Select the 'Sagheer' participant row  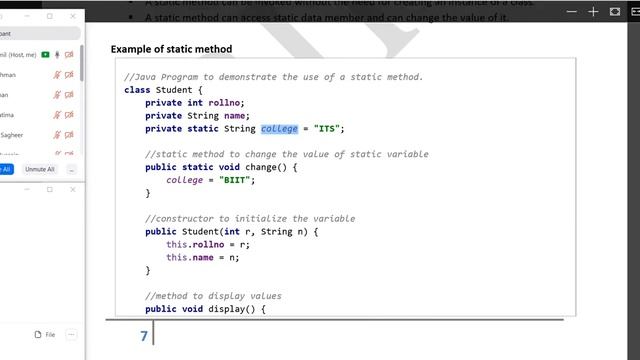tap(39, 135)
